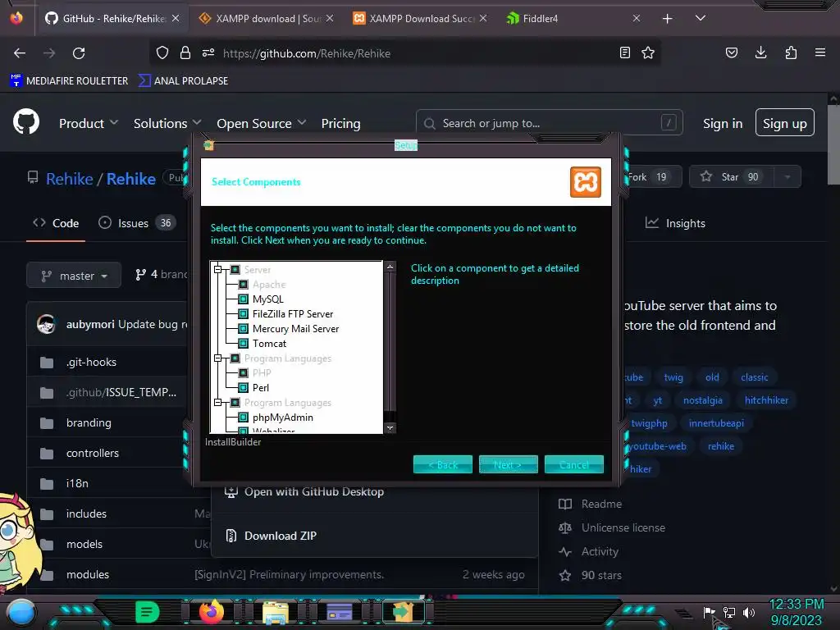Click the Back button in Setup
Image resolution: width=840 pixels, height=630 pixels.
tap(442, 464)
